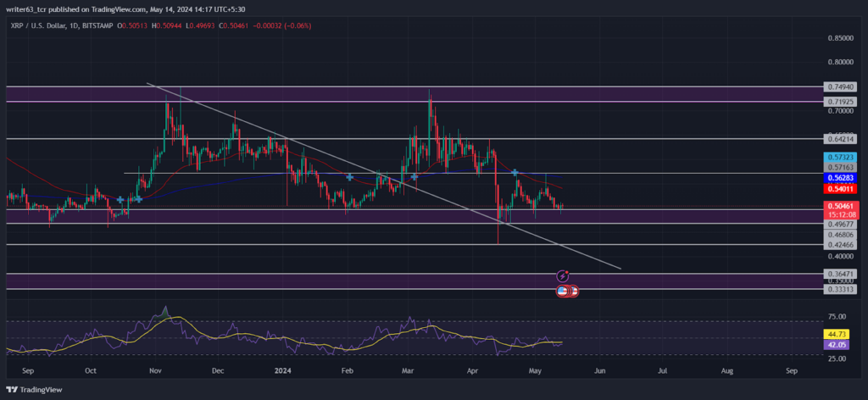Select the cross marker at early February
This screenshot has height=400, width=868.
(x=350, y=177)
